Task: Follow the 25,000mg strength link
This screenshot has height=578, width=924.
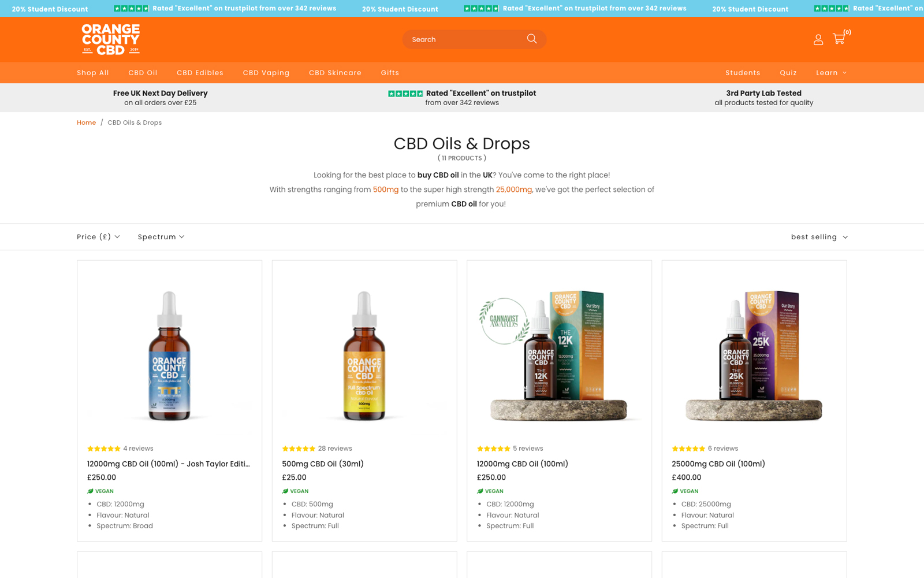Action: coord(513,190)
